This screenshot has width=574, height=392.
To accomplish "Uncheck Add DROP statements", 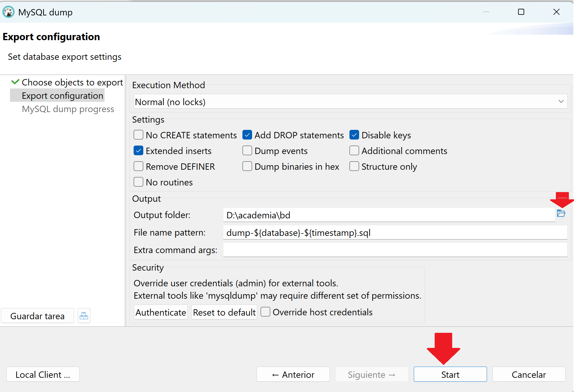I will (247, 135).
